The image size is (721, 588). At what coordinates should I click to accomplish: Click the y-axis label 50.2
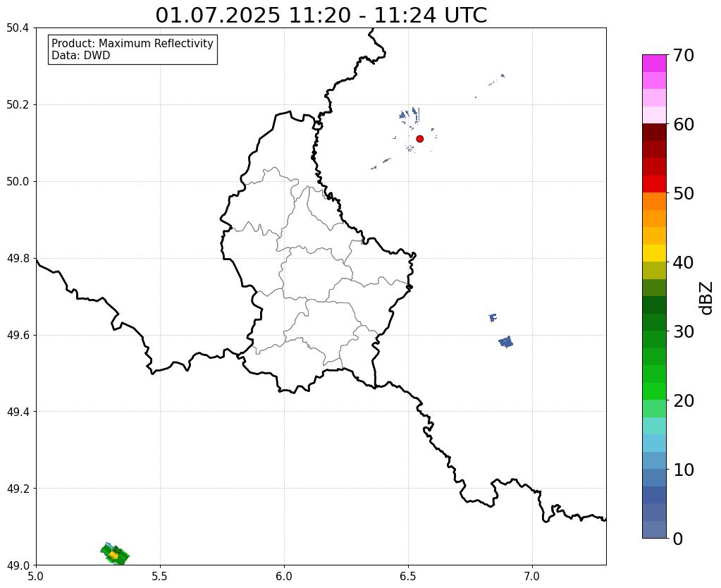[18, 105]
